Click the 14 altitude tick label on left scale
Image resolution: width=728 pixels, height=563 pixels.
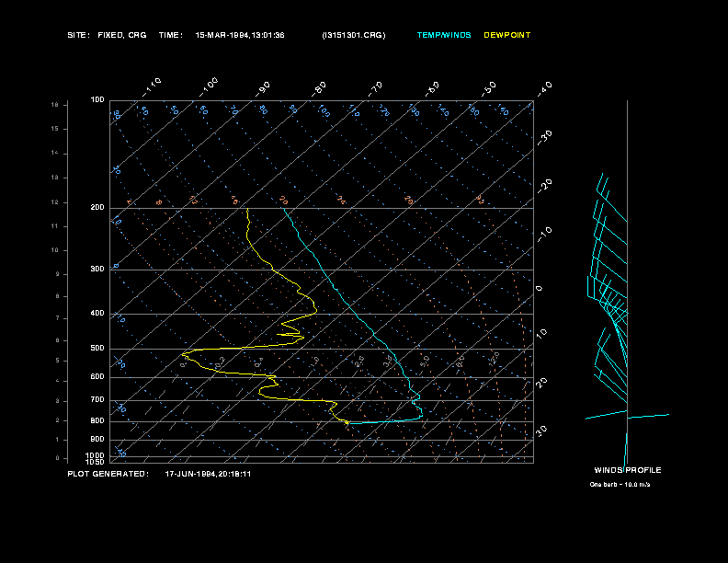click(x=55, y=153)
